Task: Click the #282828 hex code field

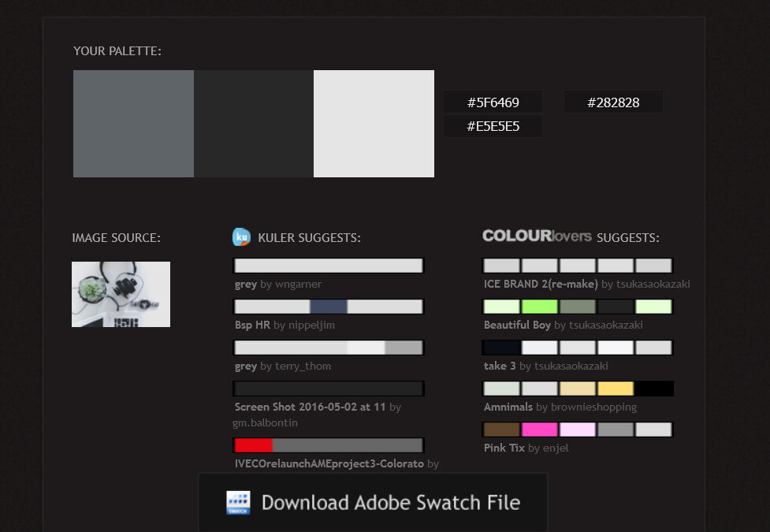Action: pyautogui.click(x=613, y=102)
